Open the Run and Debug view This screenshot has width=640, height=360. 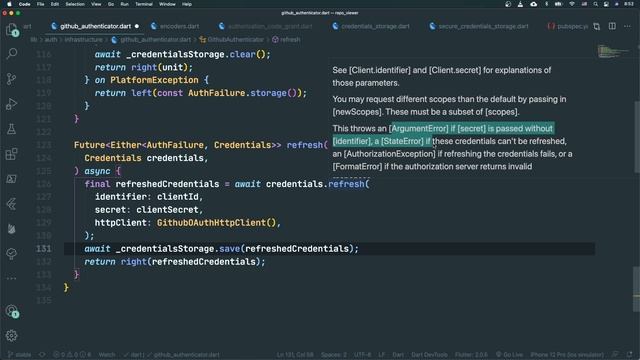[12, 104]
